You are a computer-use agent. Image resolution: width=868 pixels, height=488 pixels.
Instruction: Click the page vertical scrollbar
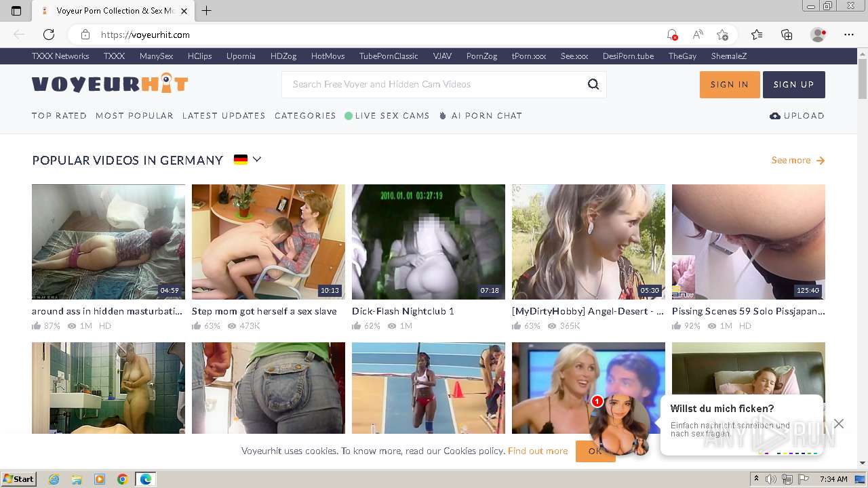(862, 260)
